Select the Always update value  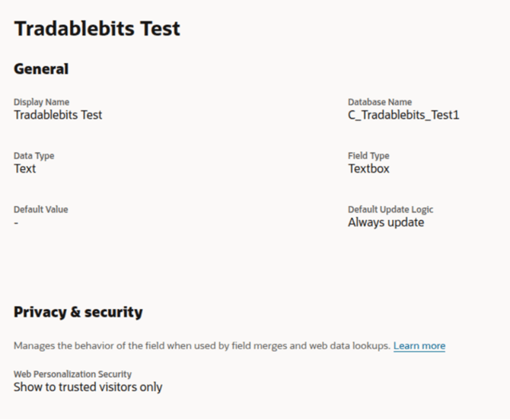[386, 223]
